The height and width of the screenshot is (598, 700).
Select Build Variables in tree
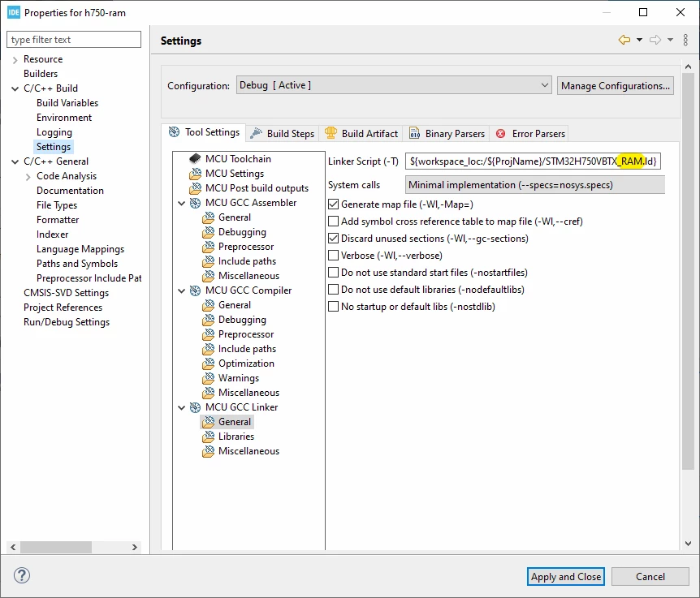67,103
